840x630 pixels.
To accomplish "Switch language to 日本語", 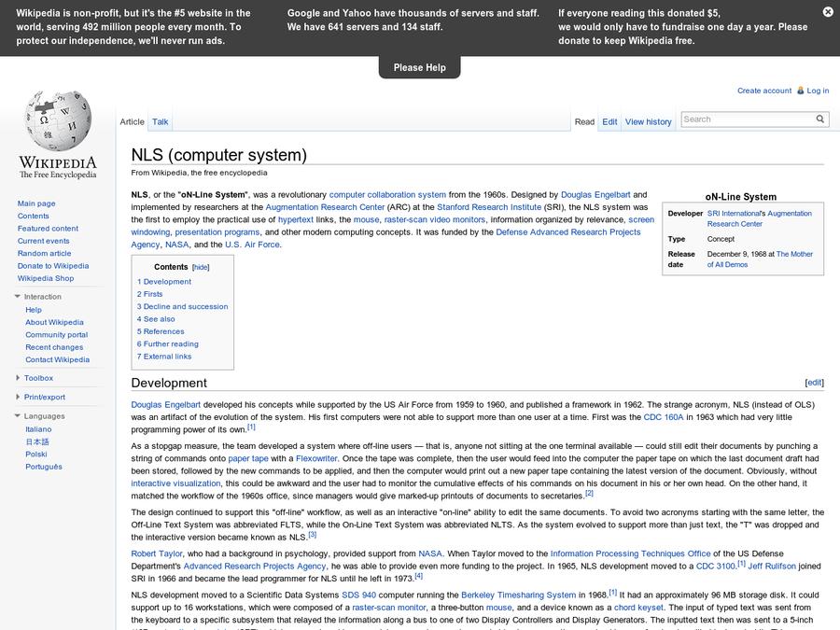I will pos(37,441).
